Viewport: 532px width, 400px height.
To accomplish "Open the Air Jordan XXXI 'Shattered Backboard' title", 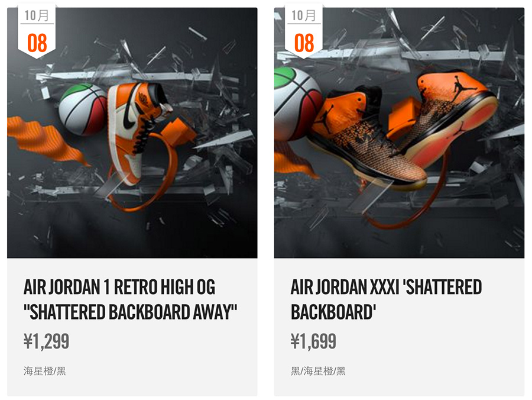I will (x=386, y=299).
